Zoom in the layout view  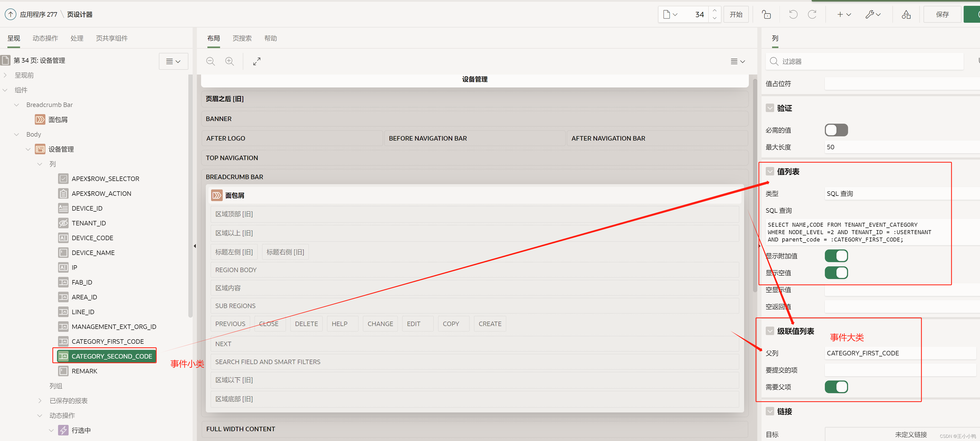tap(229, 61)
